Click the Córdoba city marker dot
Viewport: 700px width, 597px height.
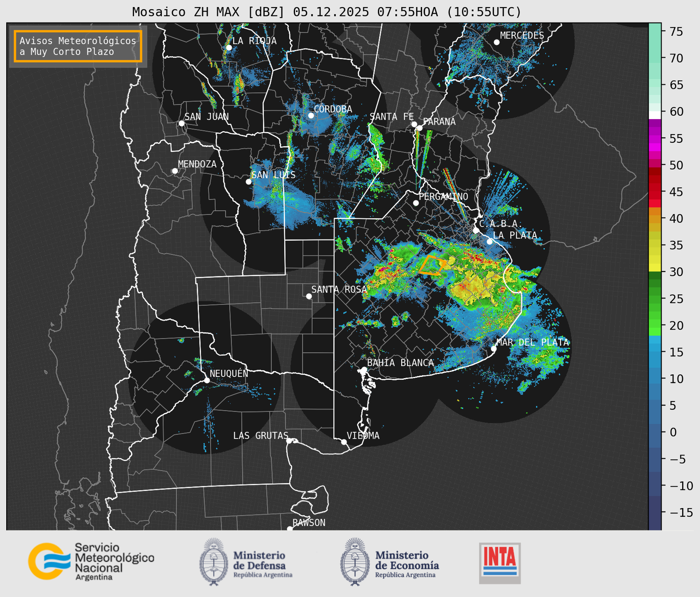coord(311,115)
